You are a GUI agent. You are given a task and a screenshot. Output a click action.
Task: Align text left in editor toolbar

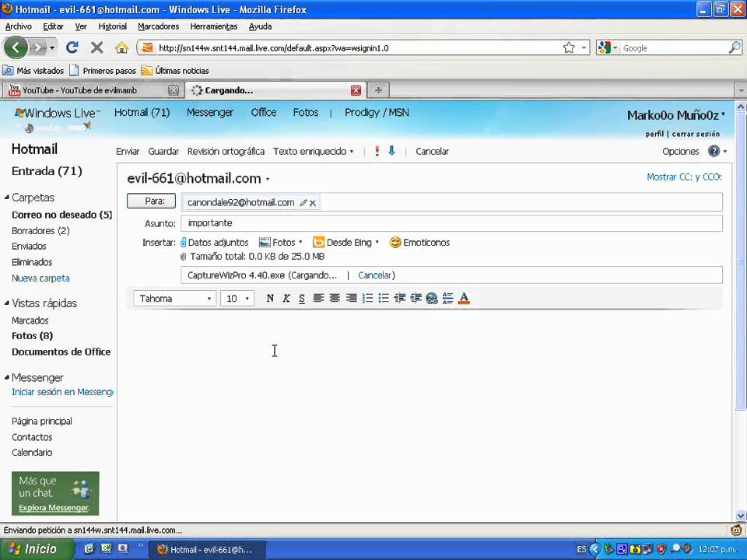pos(319,298)
